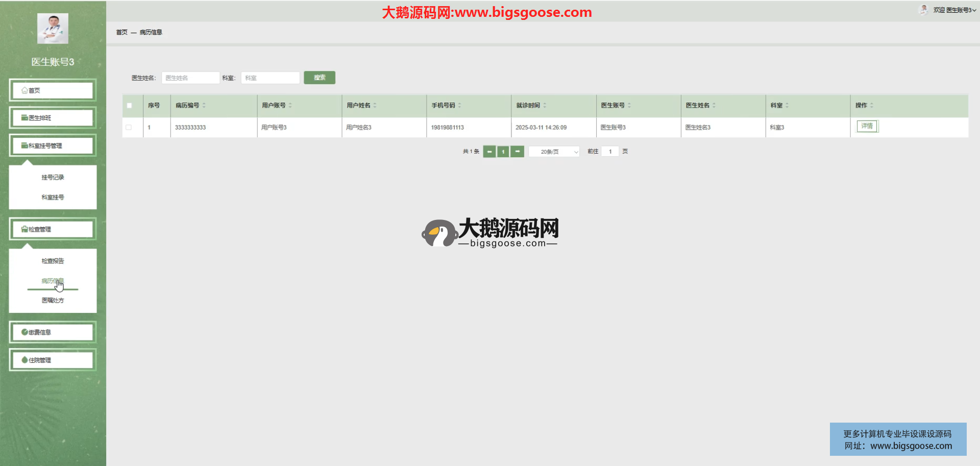Click the 医生姓名 search input field
Viewport: 980px width, 466px height.
tap(190, 78)
